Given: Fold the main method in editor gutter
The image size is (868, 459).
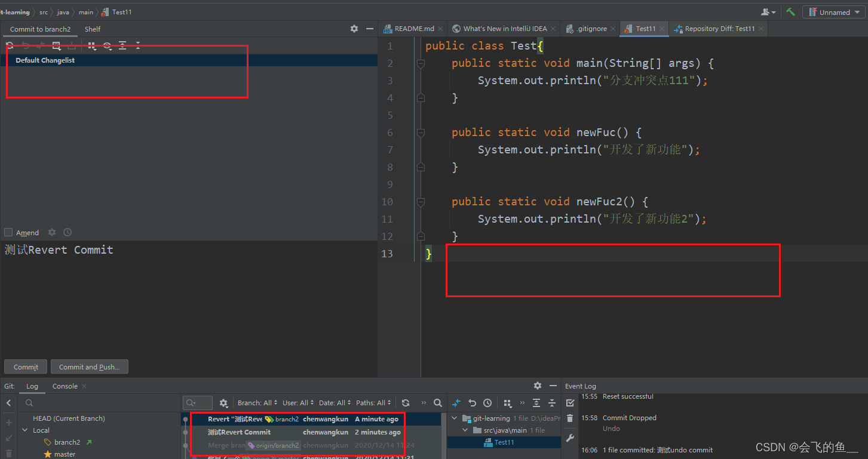Looking at the screenshot, I should pos(421,63).
